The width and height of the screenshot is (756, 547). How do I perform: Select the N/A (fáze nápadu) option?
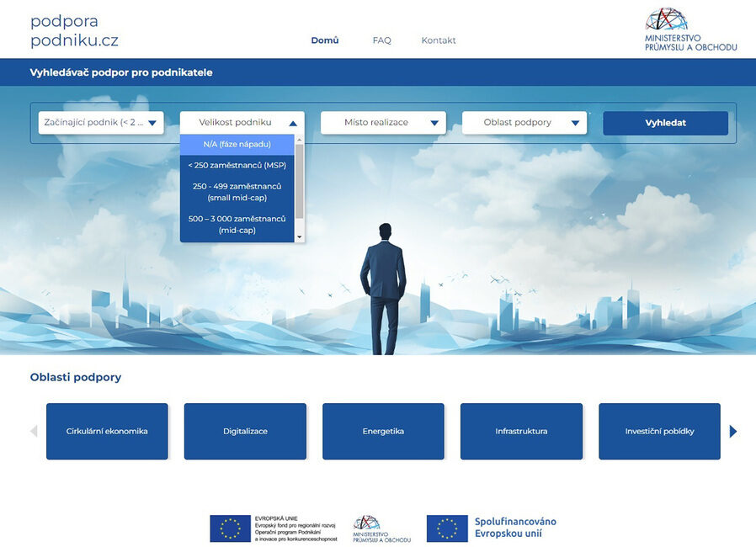click(237, 145)
